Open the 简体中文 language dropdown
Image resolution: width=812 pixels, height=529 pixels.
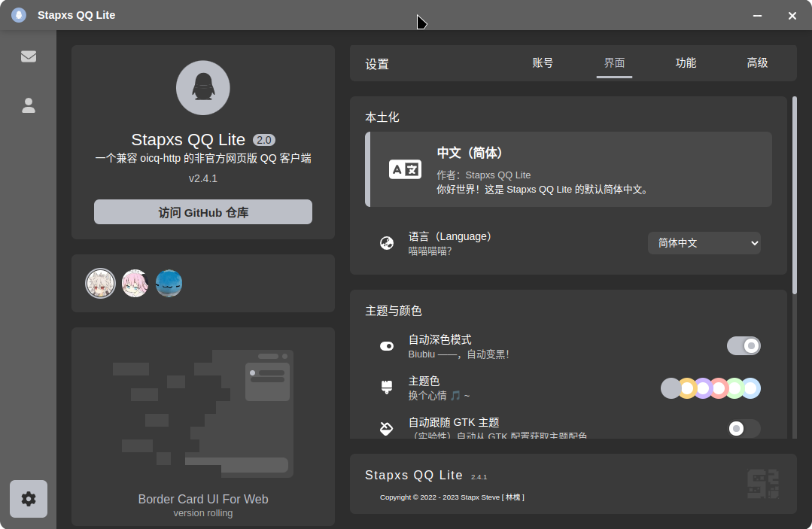(704, 243)
